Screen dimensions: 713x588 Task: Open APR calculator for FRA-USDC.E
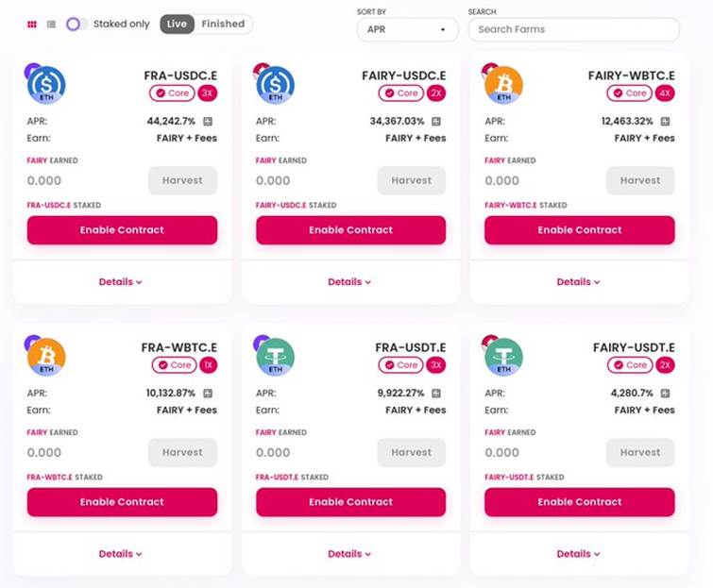tap(208, 122)
